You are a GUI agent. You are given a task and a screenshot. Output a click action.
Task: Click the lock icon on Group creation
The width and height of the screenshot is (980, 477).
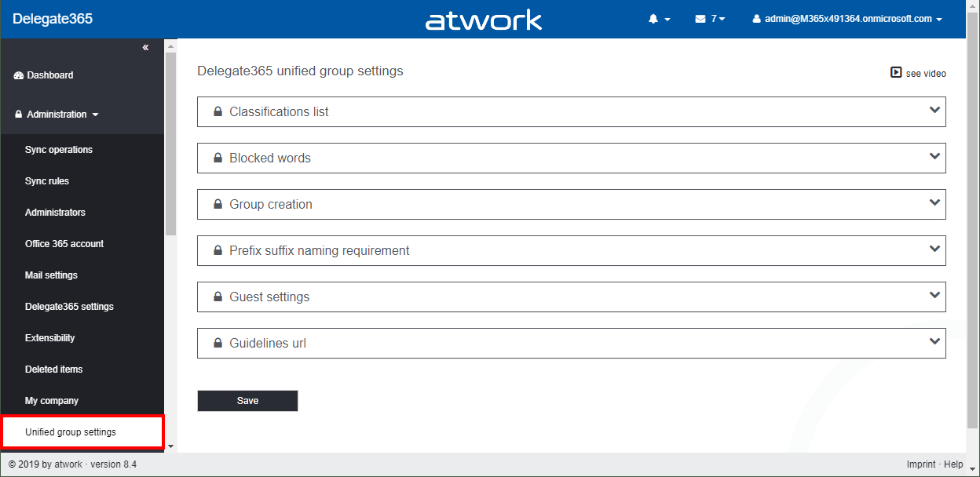tap(218, 204)
